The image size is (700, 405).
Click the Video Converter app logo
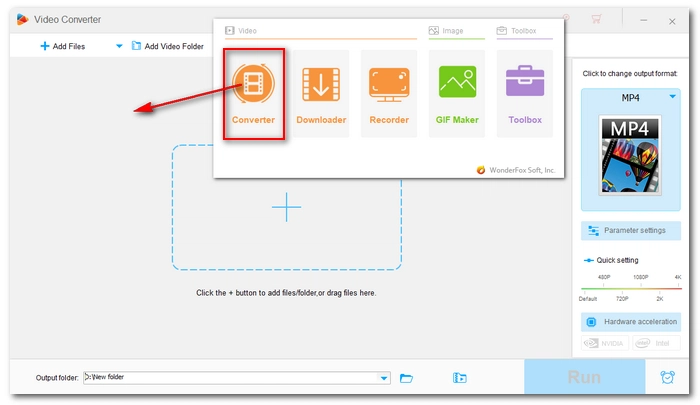pos(22,19)
